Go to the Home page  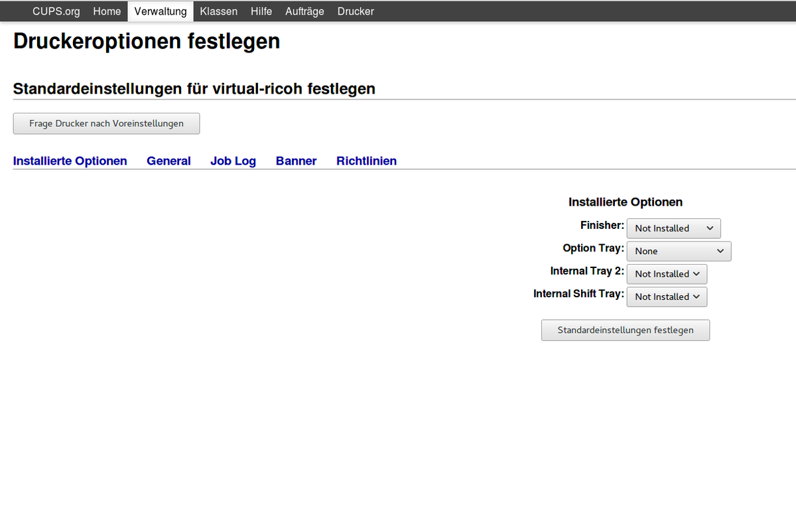[x=107, y=11]
